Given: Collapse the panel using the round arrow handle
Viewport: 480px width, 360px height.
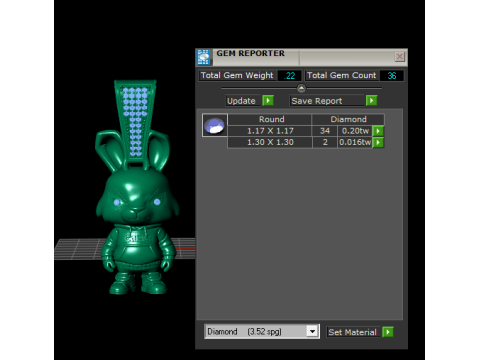Looking at the screenshot, I should [x=301, y=88].
